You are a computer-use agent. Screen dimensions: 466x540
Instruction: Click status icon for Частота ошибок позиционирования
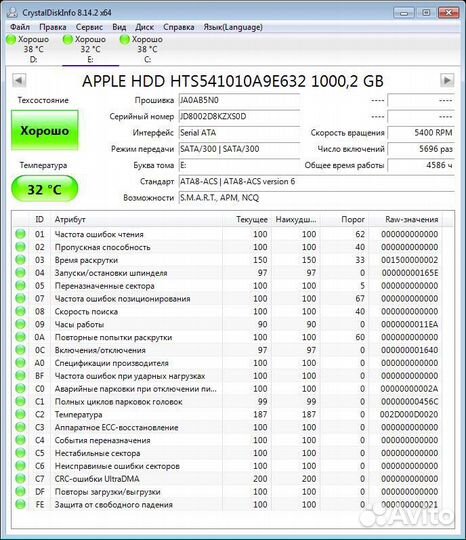point(20,298)
